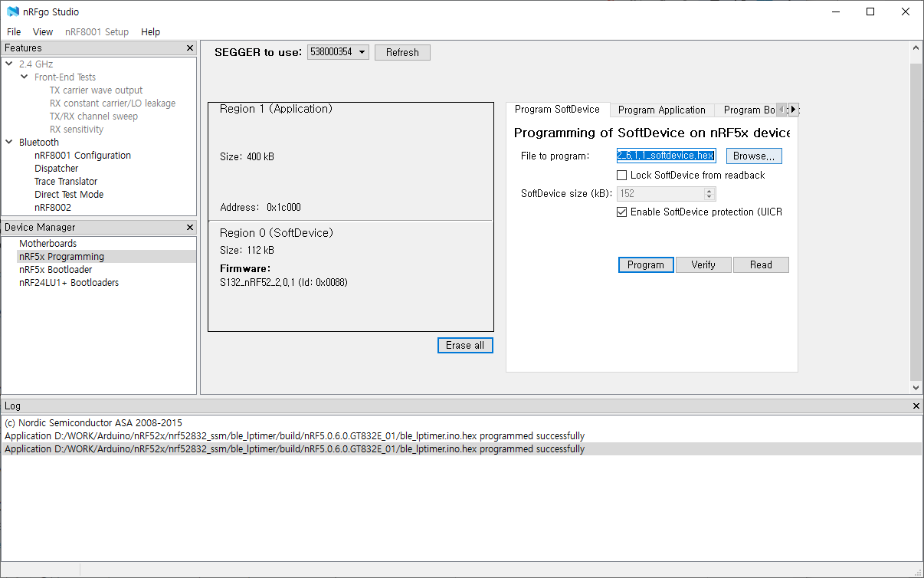Select nRF24LU1+ Bootloaders item
Viewport: 924px width, 578px height.
coord(69,282)
